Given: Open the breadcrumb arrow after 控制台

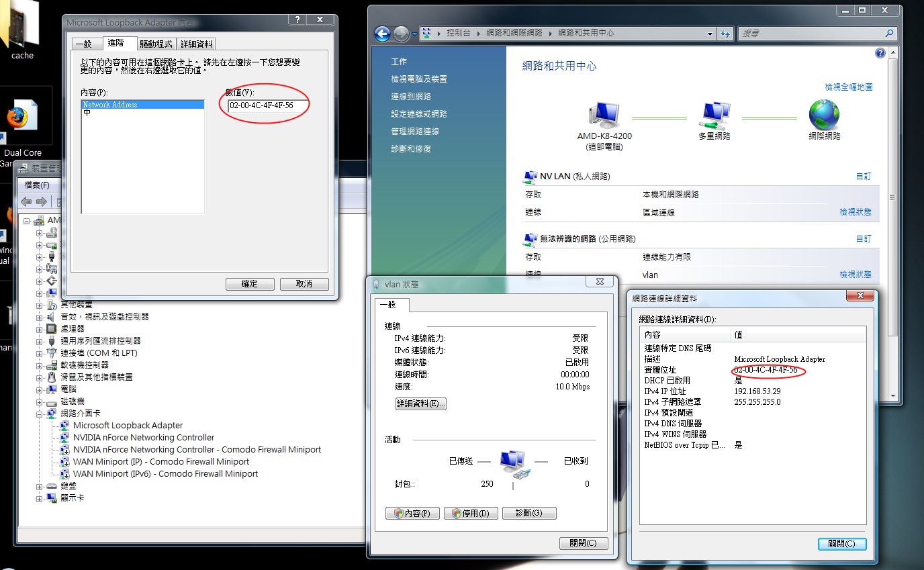Looking at the screenshot, I should click(479, 33).
